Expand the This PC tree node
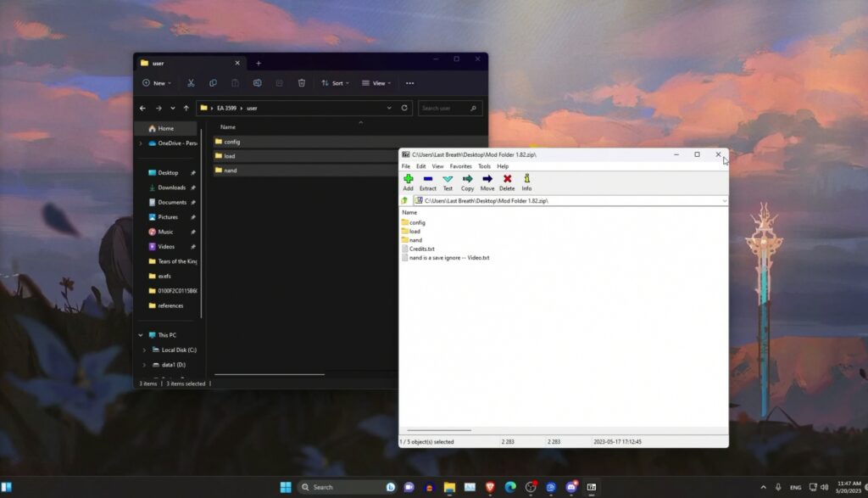 (142, 335)
